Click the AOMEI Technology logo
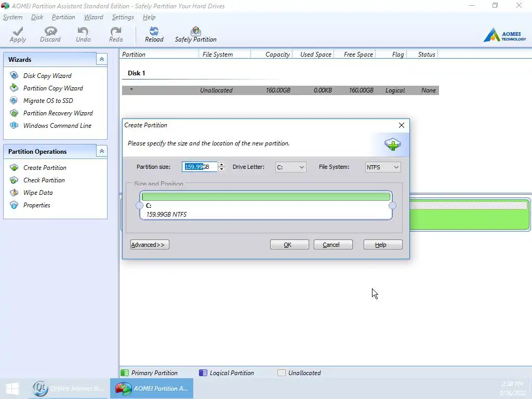 [x=505, y=35]
